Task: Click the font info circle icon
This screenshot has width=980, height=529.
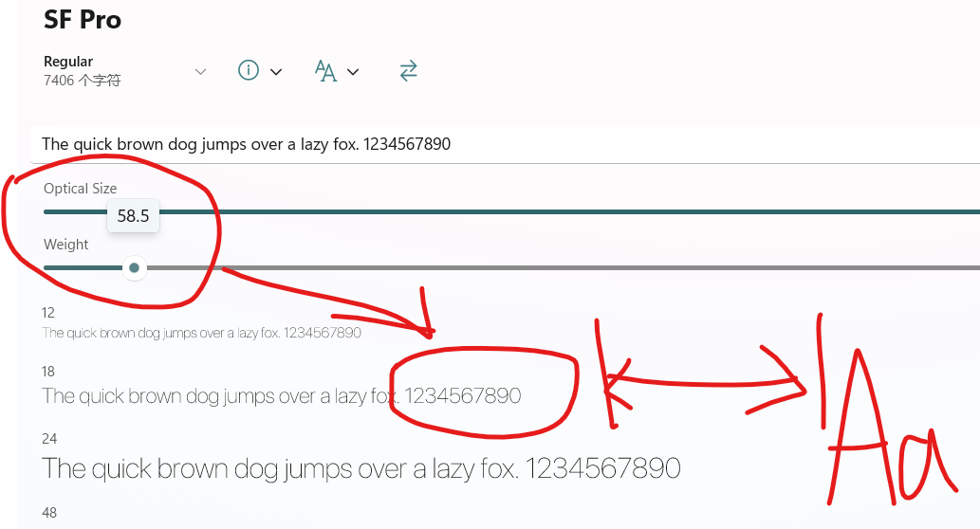Action: pyautogui.click(x=249, y=70)
